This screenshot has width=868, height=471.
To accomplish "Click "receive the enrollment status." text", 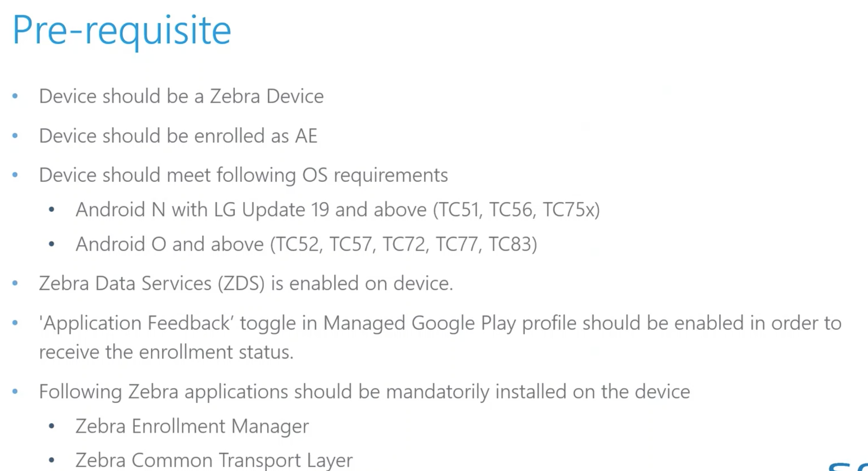I will pos(166,352).
